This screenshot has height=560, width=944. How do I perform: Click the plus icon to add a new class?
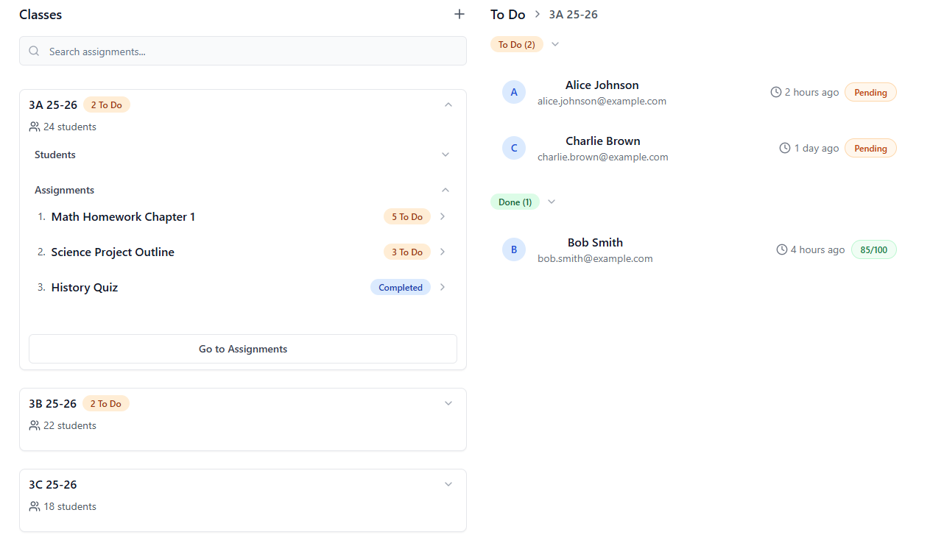click(459, 14)
